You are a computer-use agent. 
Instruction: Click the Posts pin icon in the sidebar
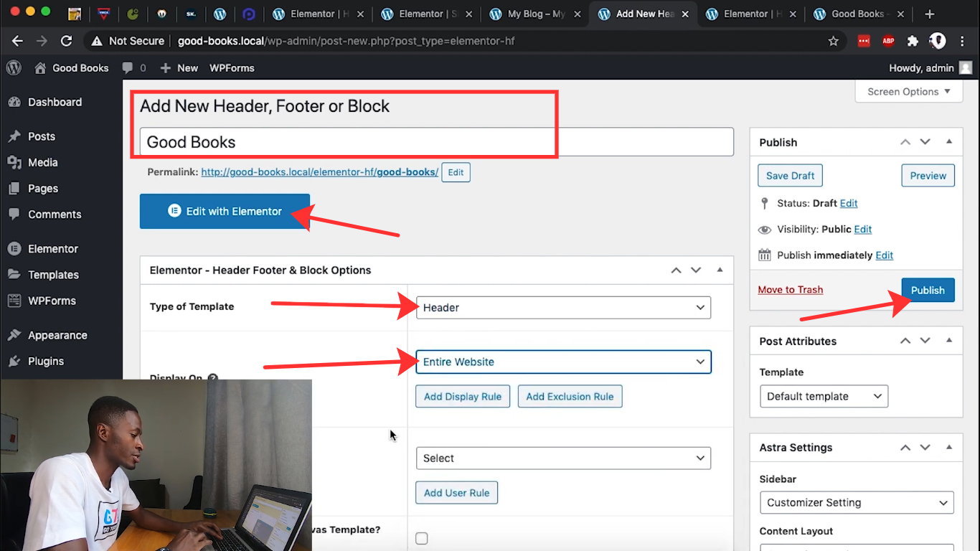click(14, 136)
